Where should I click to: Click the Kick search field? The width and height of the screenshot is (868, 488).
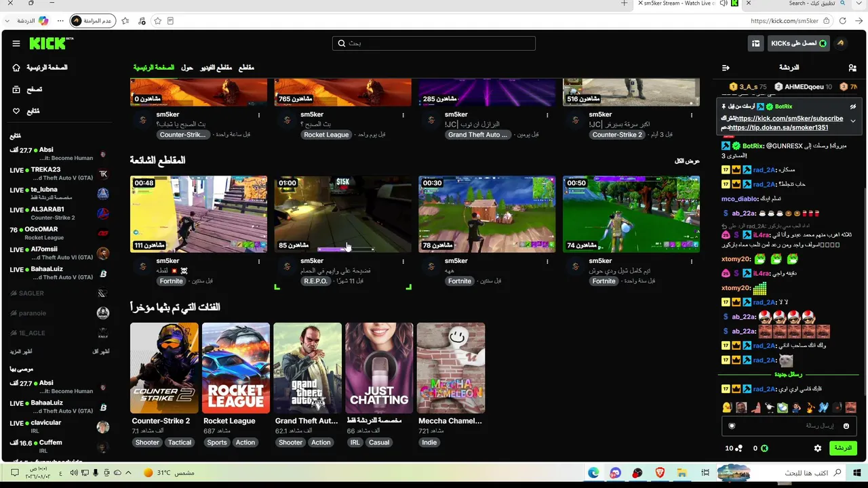point(434,43)
